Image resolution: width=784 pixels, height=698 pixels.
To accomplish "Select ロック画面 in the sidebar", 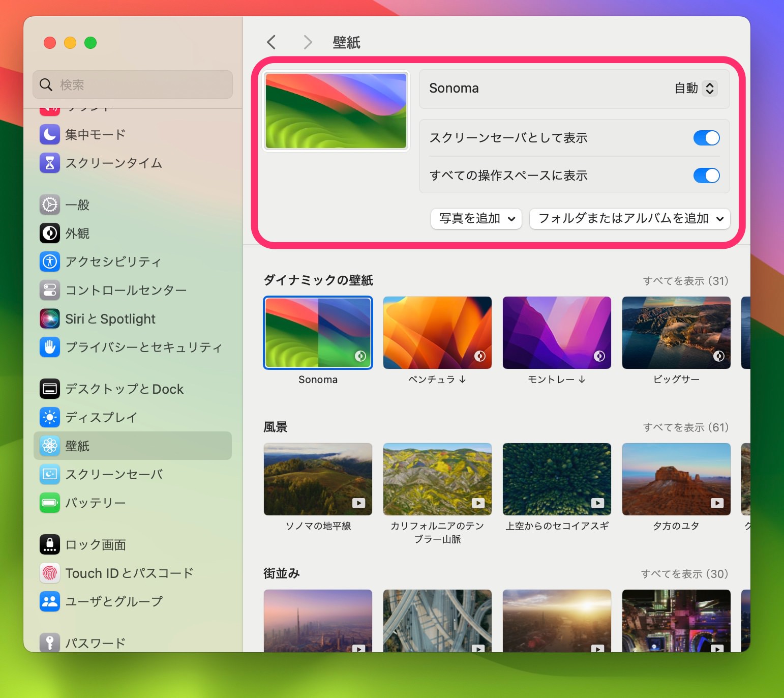I will click(133, 544).
